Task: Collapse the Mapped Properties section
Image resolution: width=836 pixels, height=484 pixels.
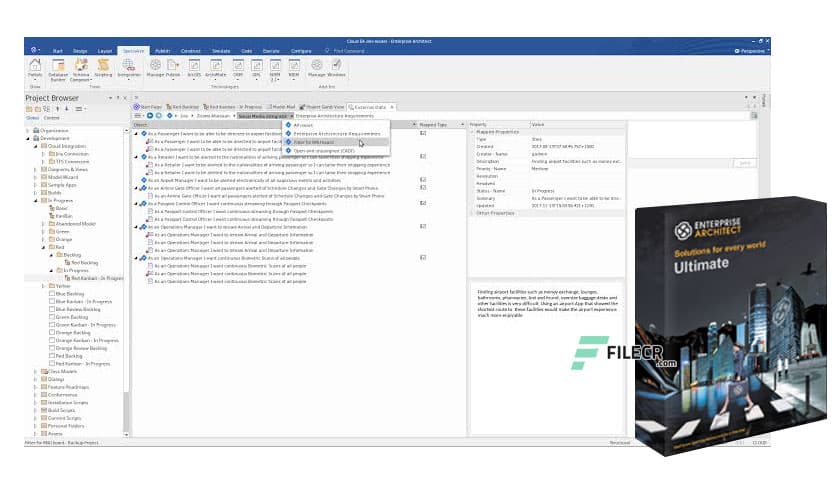Action: pos(472,132)
